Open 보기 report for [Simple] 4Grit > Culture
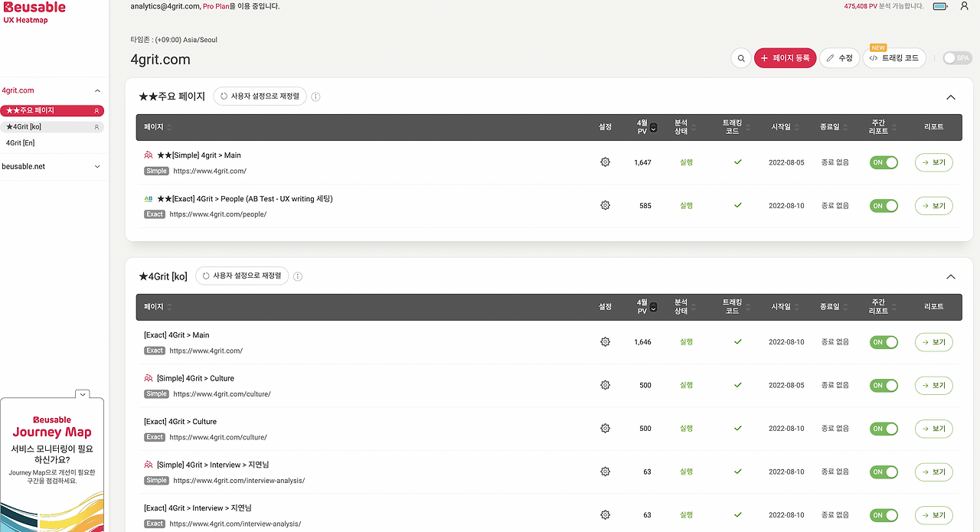The height and width of the screenshot is (532, 980). coord(934,386)
